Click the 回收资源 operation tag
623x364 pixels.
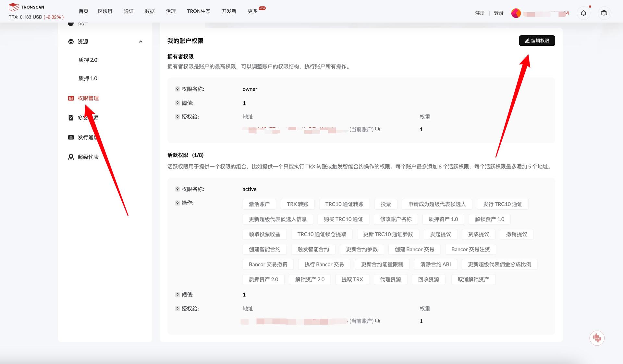coord(428,279)
